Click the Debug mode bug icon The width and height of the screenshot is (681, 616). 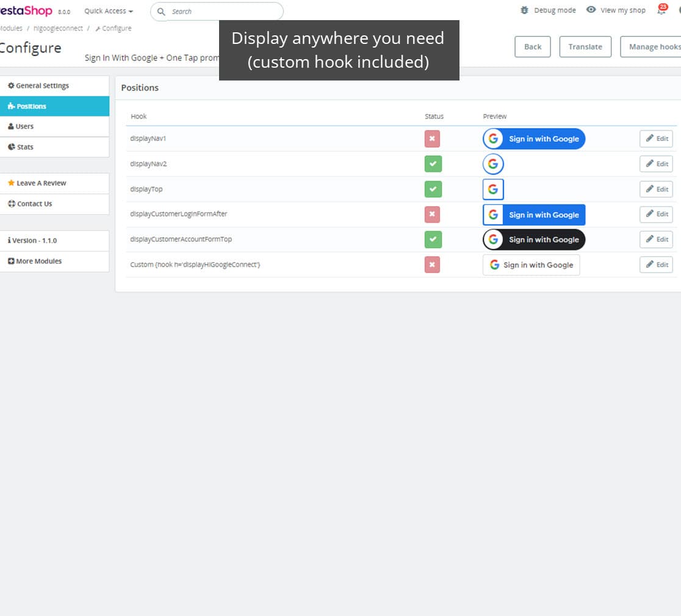pyautogui.click(x=524, y=10)
